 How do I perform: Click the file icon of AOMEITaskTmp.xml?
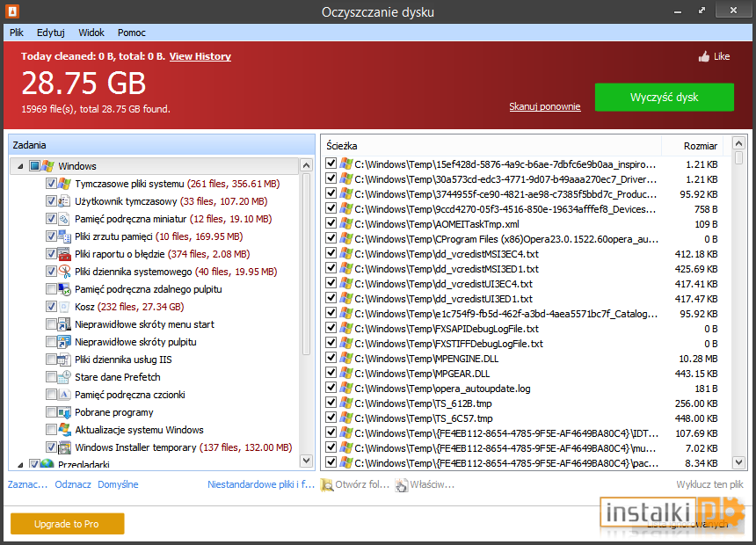point(346,223)
